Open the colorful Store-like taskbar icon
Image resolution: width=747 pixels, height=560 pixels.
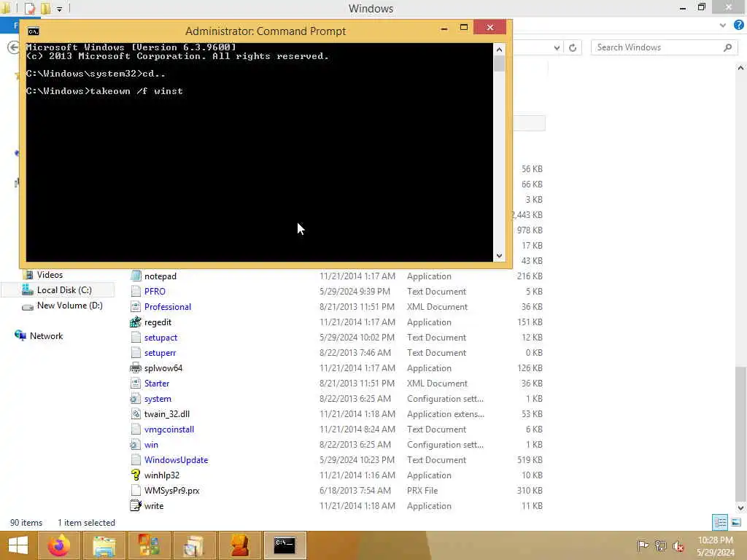pyautogui.click(x=149, y=545)
